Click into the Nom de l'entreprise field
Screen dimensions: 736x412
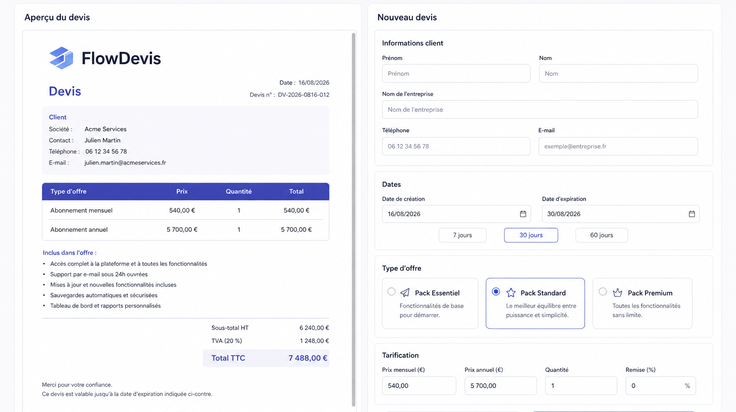click(540, 110)
